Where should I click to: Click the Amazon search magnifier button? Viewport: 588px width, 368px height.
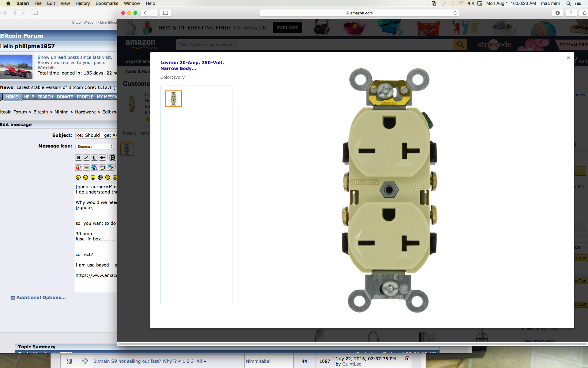pyautogui.click(x=460, y=45)
